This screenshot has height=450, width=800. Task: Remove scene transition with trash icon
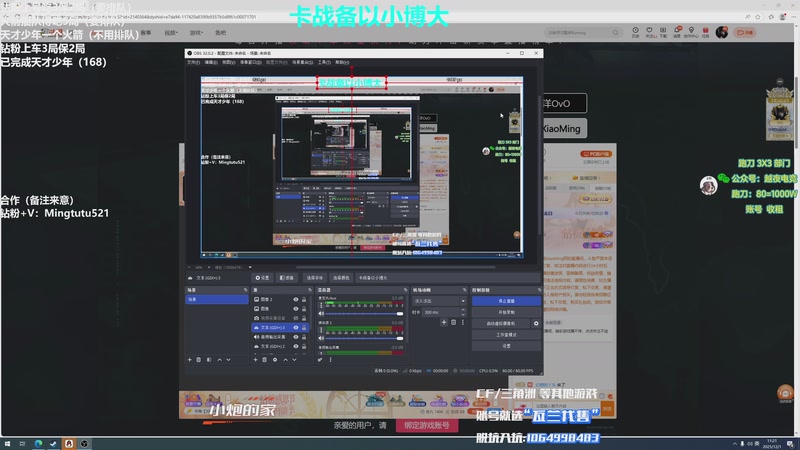coord(454,322)
